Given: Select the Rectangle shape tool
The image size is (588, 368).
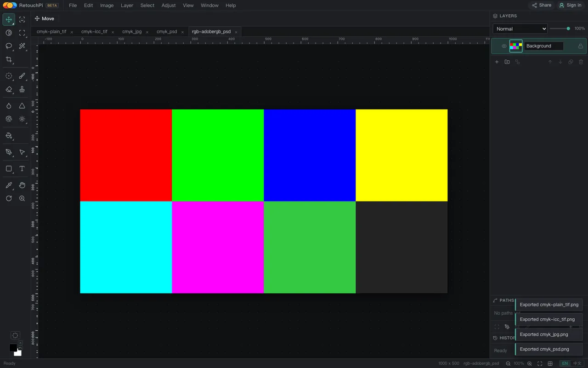Looking at the screenshot, I should point(9,169).
